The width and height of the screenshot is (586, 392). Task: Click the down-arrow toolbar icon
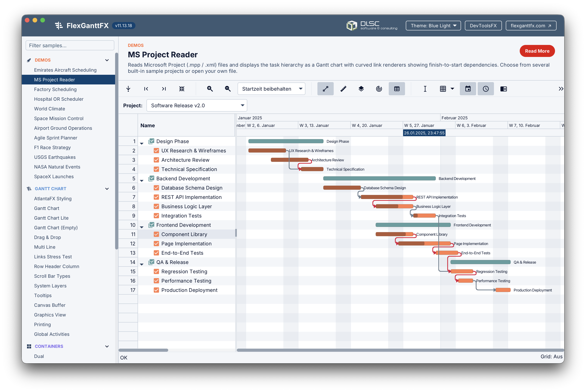128,89
